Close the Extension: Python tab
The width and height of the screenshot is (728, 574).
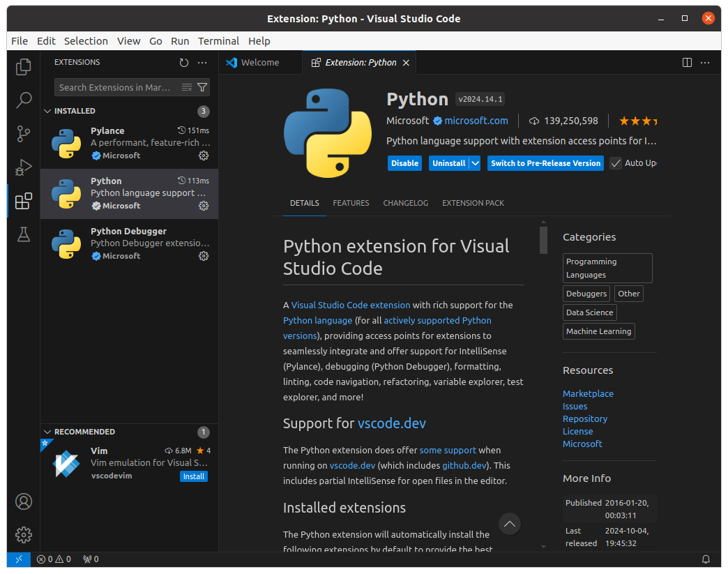point(406,63)
